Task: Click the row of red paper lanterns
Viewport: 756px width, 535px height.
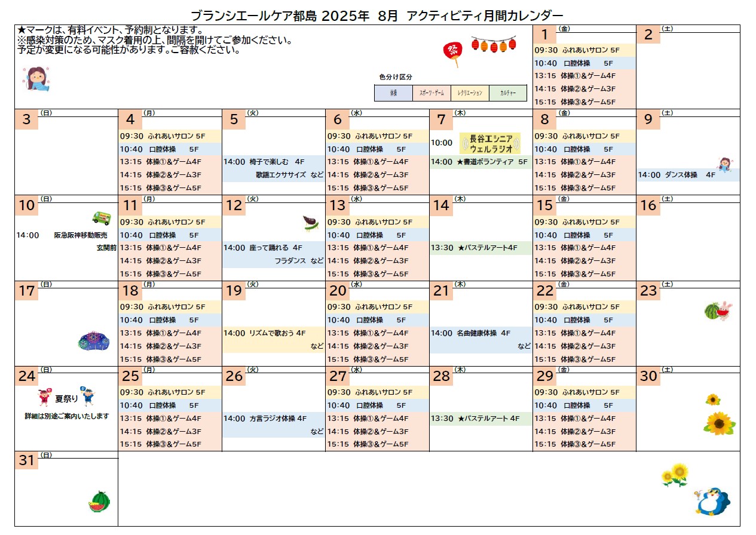Action: 493,44
